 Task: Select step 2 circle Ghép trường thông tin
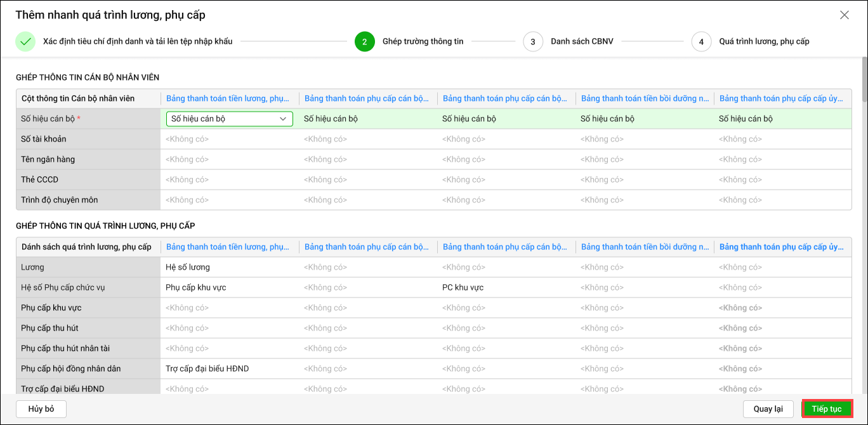365,42
